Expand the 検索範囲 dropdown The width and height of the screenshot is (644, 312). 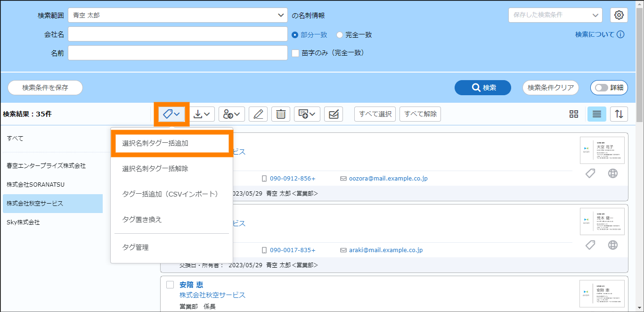pyautogui.click(x=178, y=15)
